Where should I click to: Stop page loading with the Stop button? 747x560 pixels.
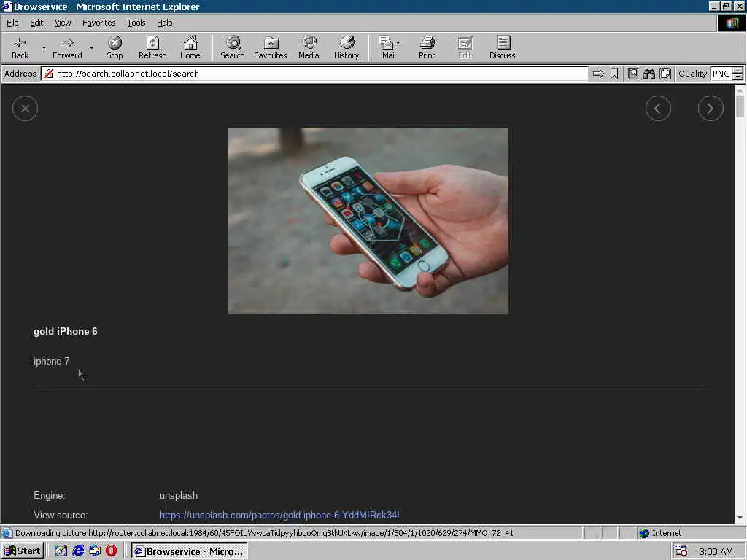[x=115, y=47]
